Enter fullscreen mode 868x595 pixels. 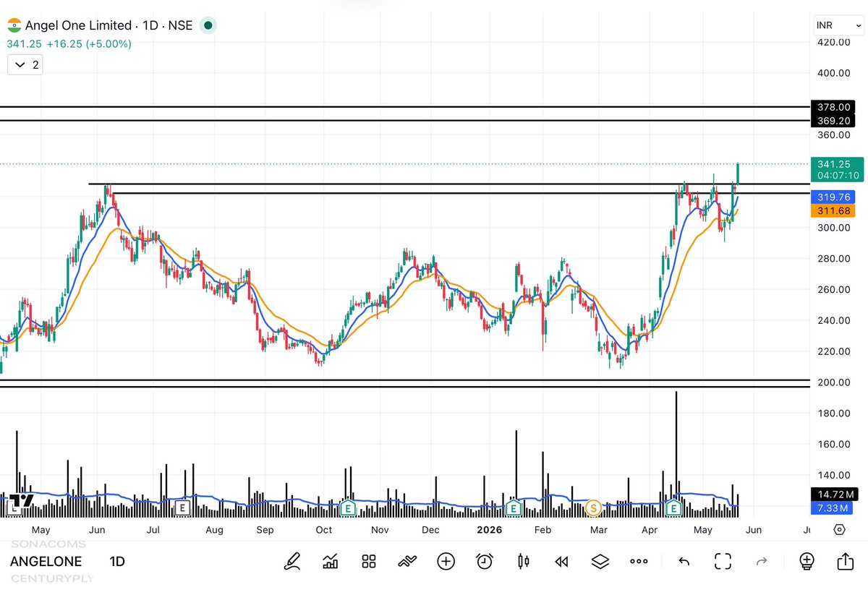coord(723,561)
